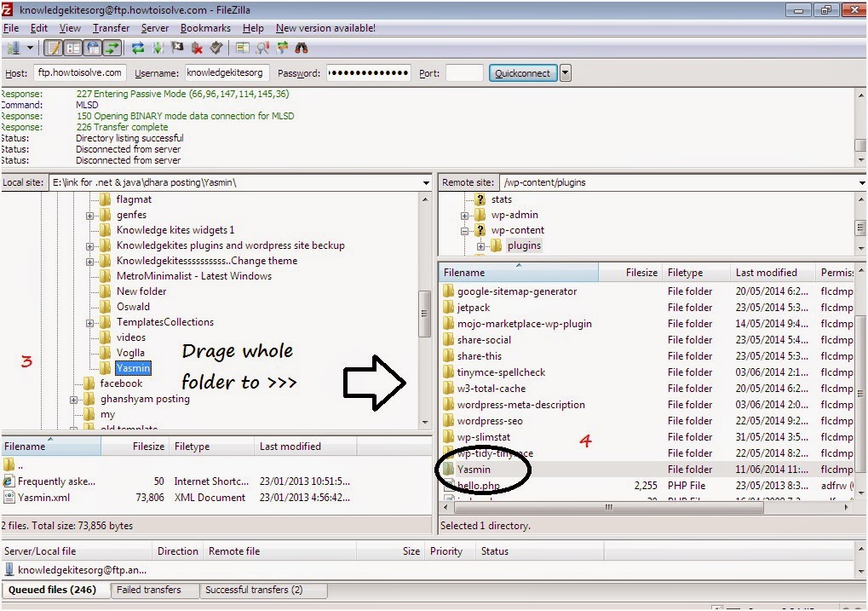Reconnect to last server icon
This screenshot has height=611, width=868.
tap(216, 49)
